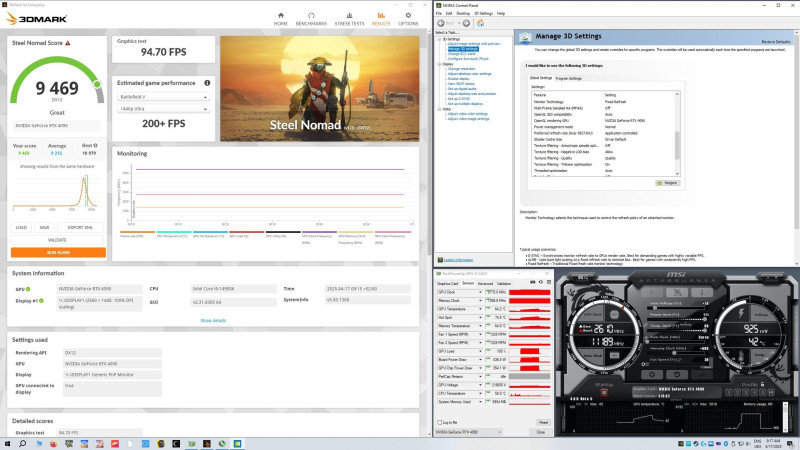Open GPU selection dropdown in GPU-Z

point(469,432)
